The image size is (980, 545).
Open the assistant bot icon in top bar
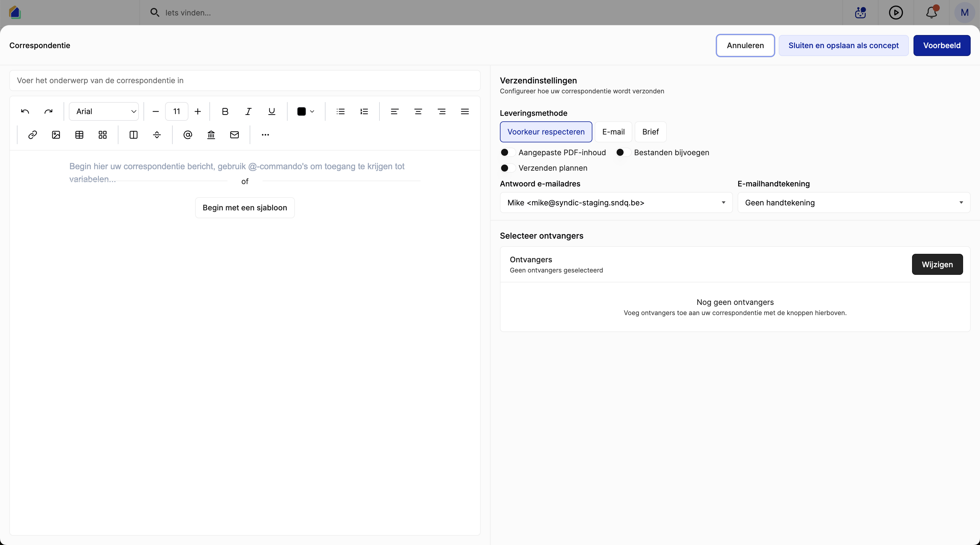(x=860, y=13)
